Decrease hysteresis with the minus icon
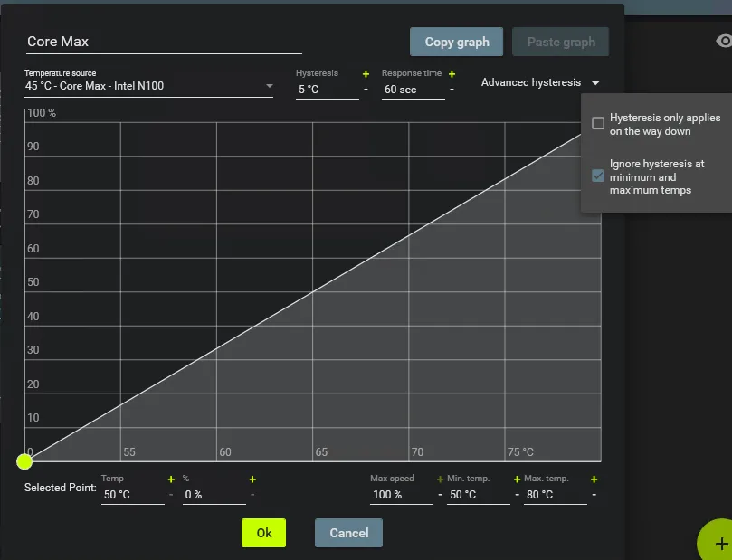This screenshot has height=560, width=732. [x=366, y=90]
